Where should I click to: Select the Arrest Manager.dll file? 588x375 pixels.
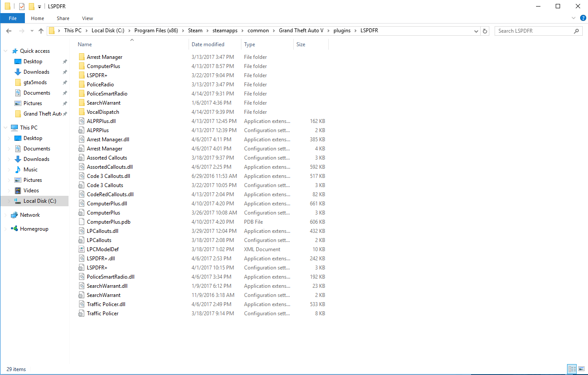[x=108, y=140]
